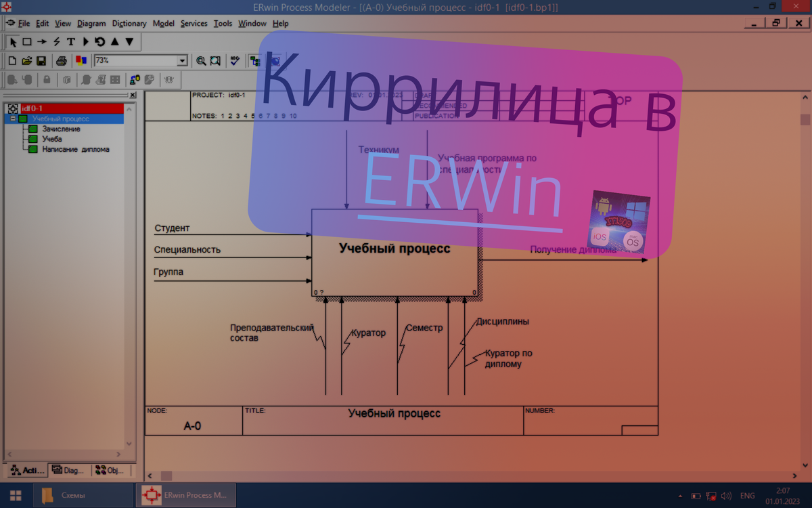Run the spell checker from the toolbar

coord(235,61)
